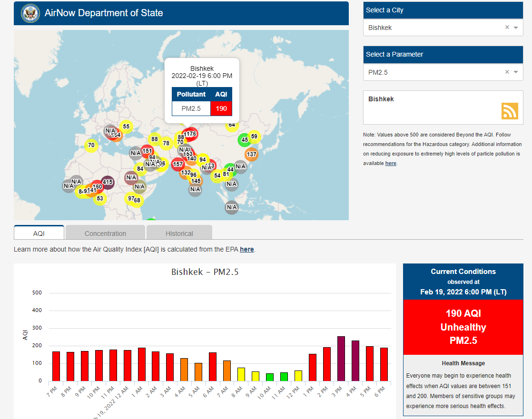
Task: Click the yellow 70 marker near Spain
Action: coord(91,145)
